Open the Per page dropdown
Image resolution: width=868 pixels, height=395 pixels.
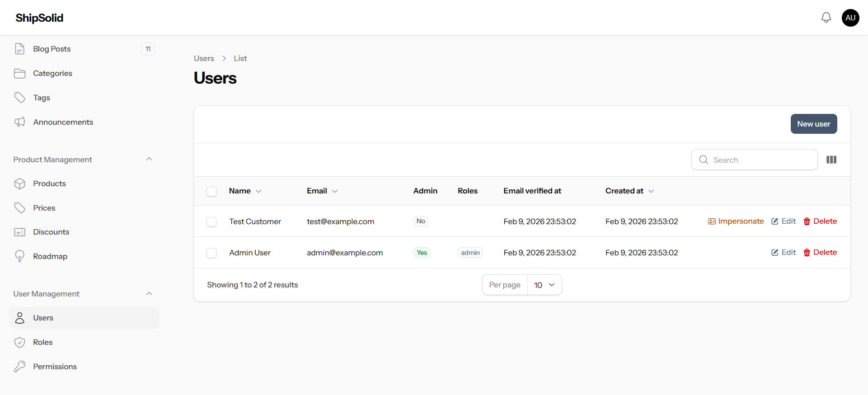(x=544, y=285)
